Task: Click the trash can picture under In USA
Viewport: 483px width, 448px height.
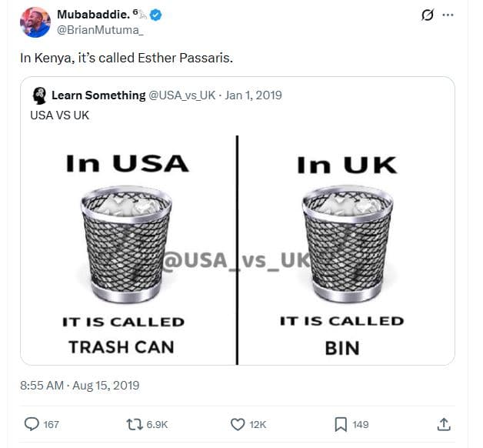Action: [126, 243]
